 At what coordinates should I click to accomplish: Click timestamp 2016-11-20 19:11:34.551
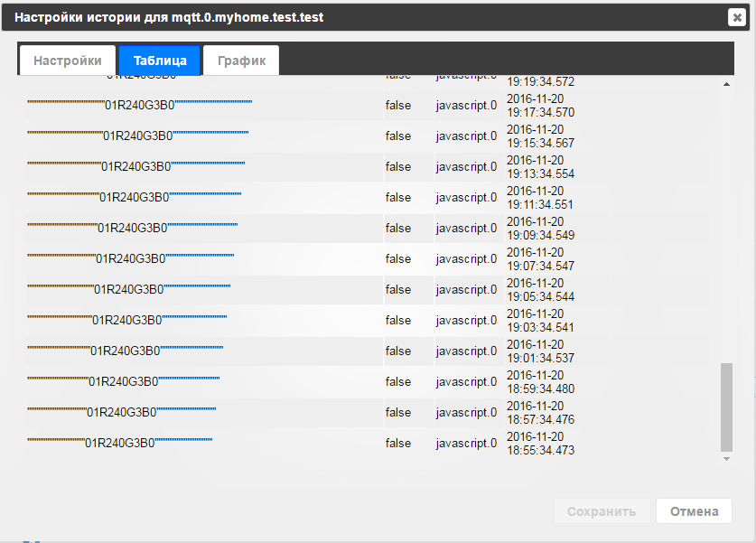[540, 198]
